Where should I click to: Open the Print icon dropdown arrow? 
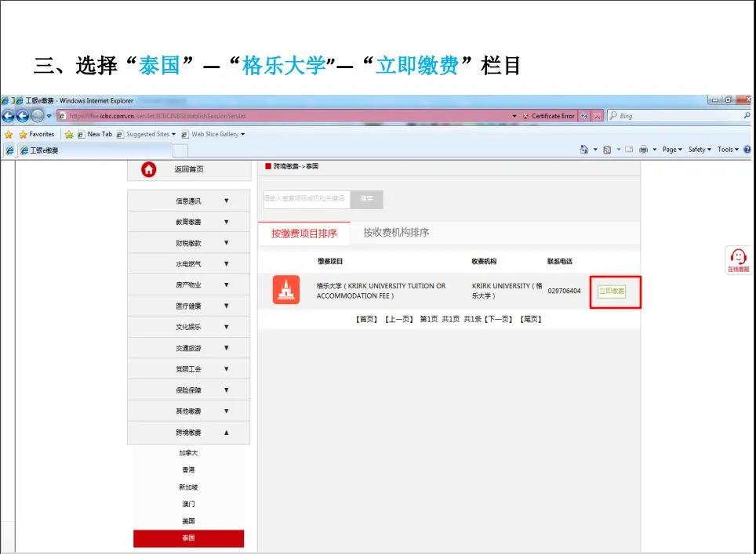655,150
